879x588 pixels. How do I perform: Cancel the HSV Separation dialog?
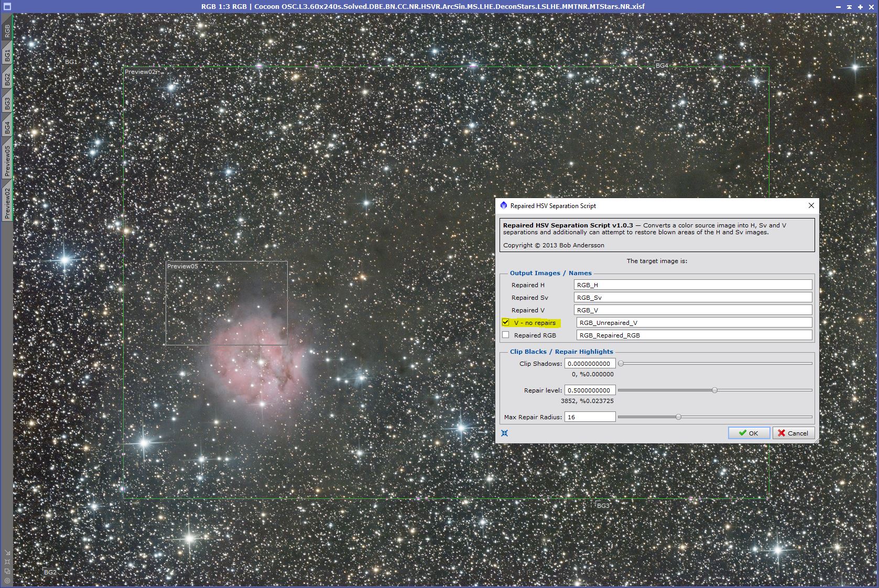(x=793, y=433)
